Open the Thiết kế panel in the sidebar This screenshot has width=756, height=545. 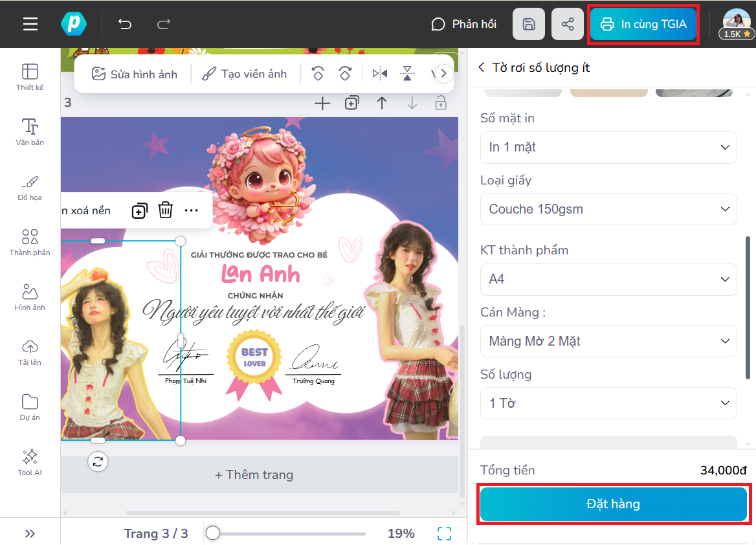pos(29,76)
